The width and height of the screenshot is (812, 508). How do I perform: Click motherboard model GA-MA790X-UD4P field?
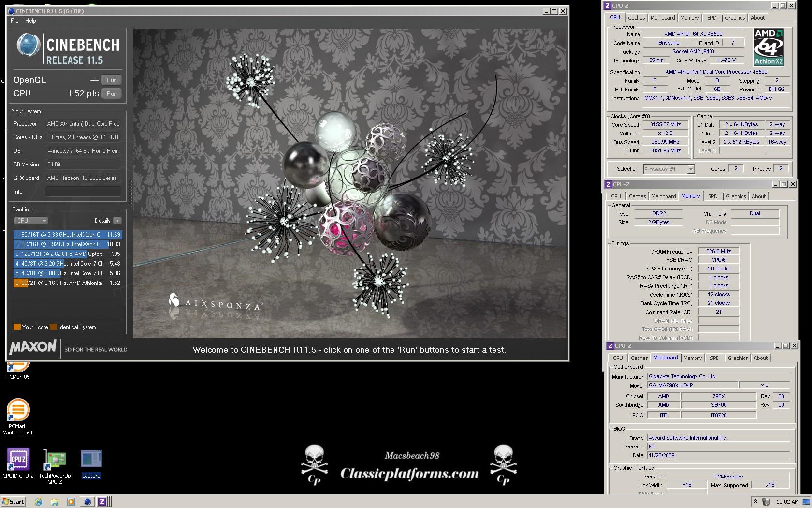point(693,386)
